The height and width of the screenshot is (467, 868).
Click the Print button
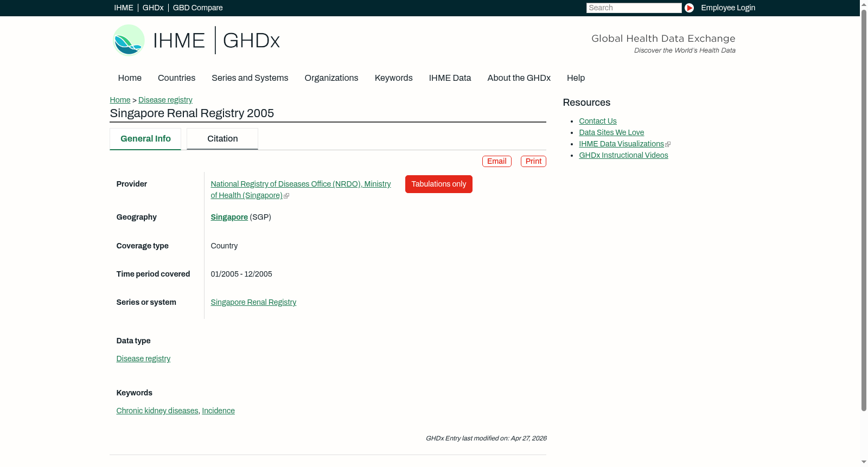point(533,162)
